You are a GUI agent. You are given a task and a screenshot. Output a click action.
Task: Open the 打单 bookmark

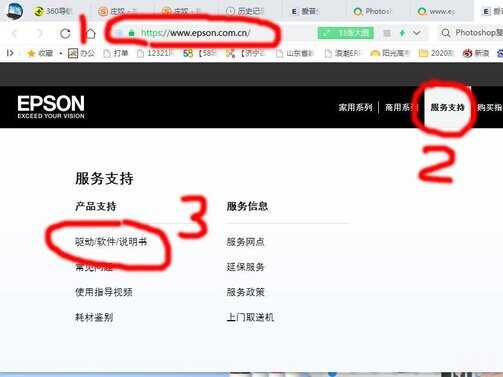click(x=116, y=53)
